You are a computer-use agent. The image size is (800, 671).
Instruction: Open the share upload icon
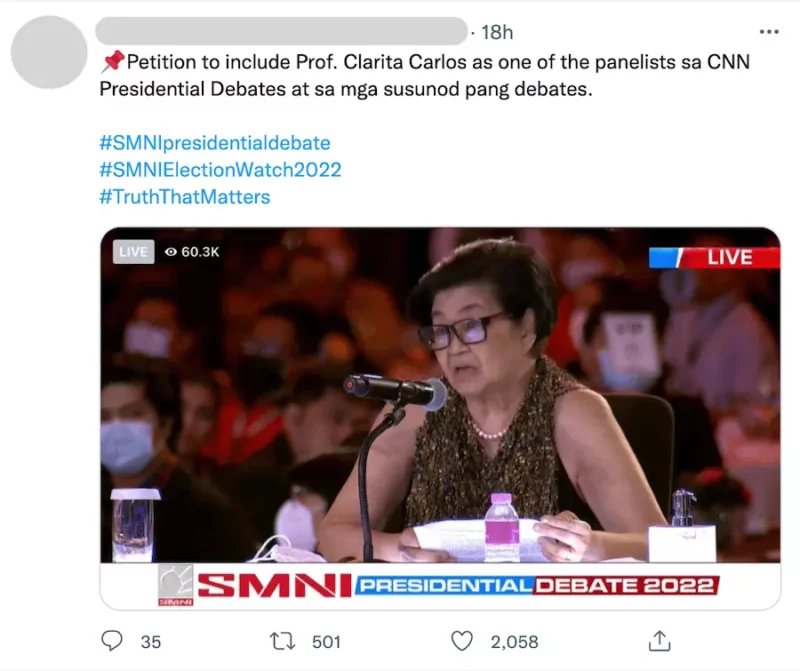pyautogui.click(x=659, y=641)
